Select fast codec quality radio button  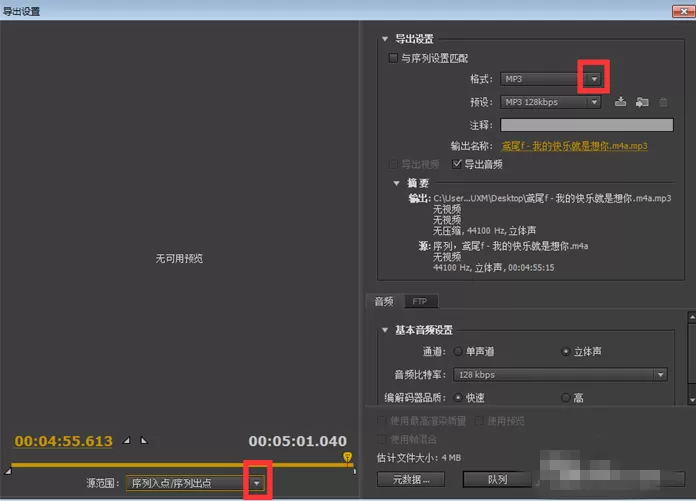458,398
